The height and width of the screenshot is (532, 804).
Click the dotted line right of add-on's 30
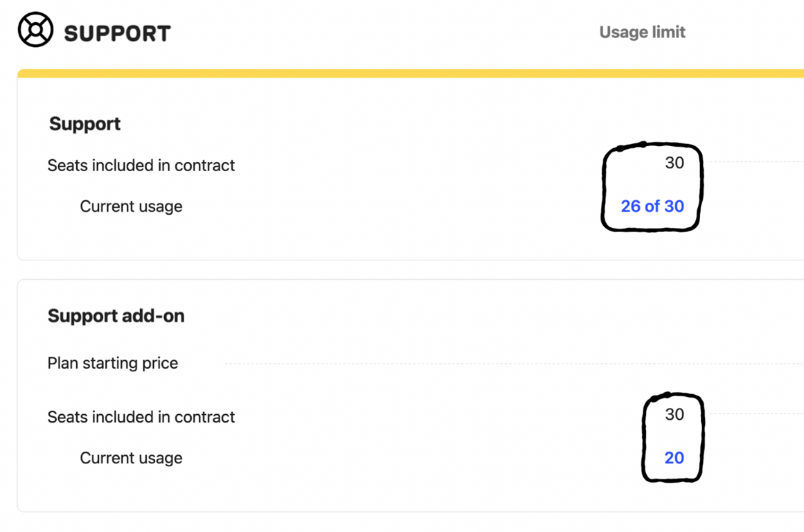[x=755, y=414]
